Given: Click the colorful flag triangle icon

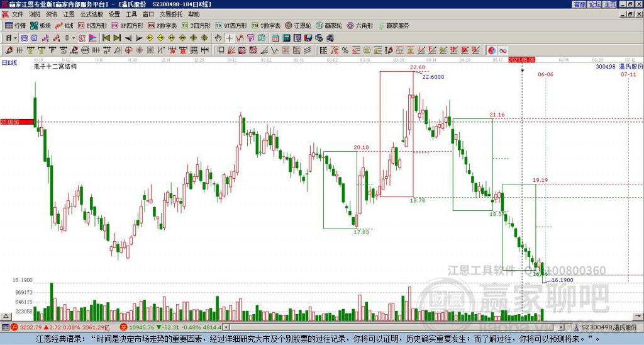Looking at the screenshot, I should 93,38.
